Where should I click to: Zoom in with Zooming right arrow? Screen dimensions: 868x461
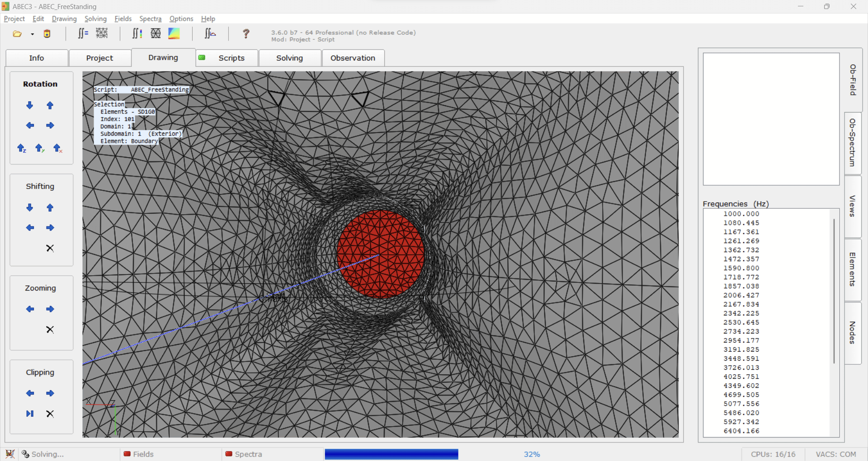(50, 309)
